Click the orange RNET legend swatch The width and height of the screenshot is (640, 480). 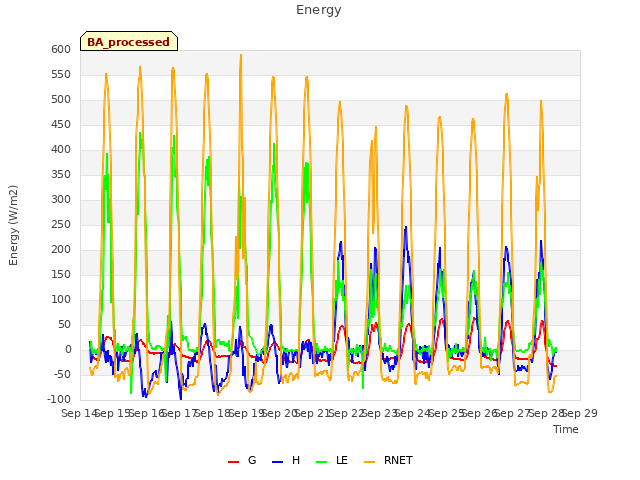coord(369,462)
